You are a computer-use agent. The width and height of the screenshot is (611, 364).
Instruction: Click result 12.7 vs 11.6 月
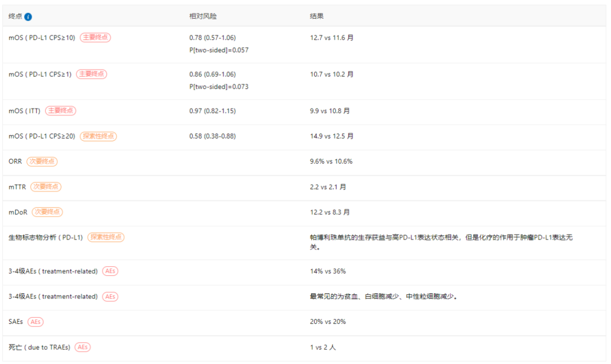tap(332, 38)
